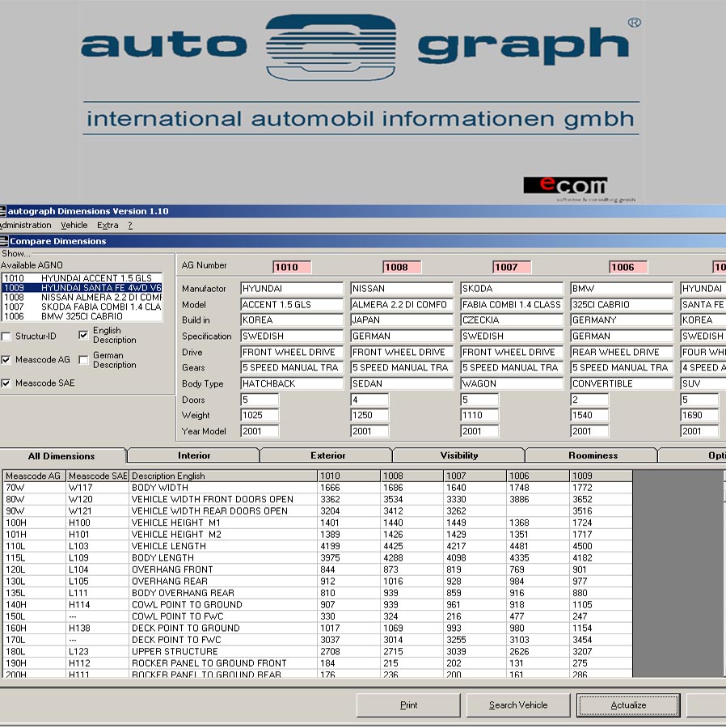Click the autograph Dimensions title bar icon

(x=2, y=211)
